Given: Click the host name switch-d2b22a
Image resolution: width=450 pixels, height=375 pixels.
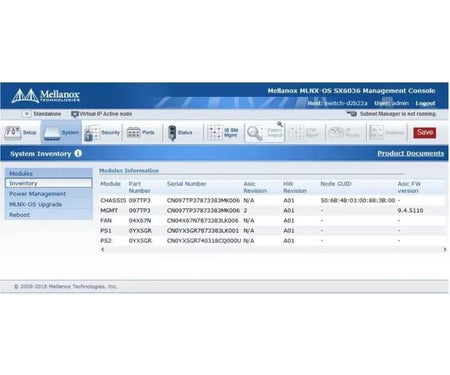Looking at the screenshot, I should coord(346,103).
